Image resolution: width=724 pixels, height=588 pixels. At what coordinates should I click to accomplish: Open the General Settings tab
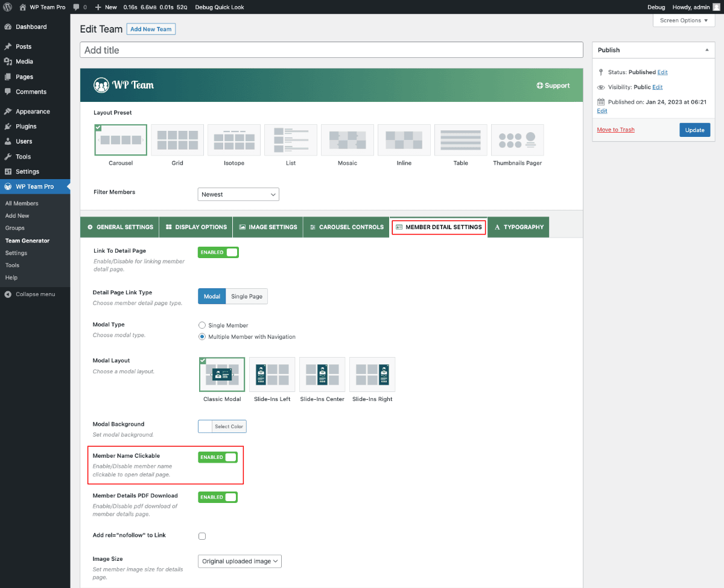[x=120, y=227]
